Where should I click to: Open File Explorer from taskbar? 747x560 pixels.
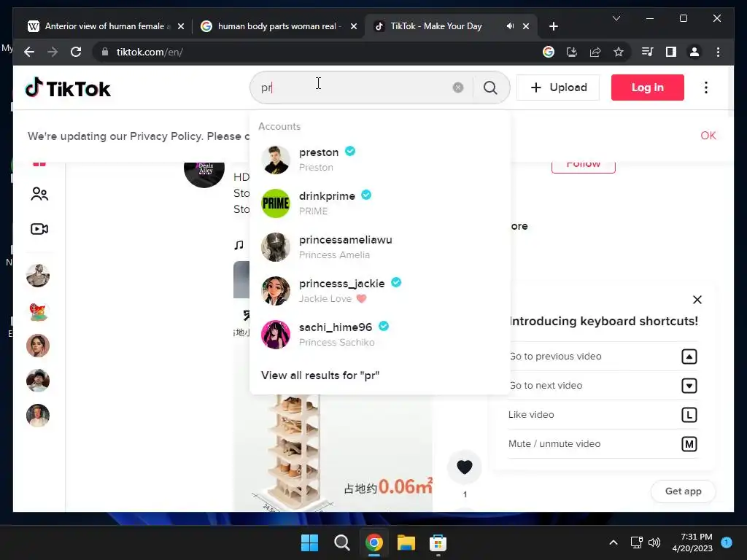point(406,542)
